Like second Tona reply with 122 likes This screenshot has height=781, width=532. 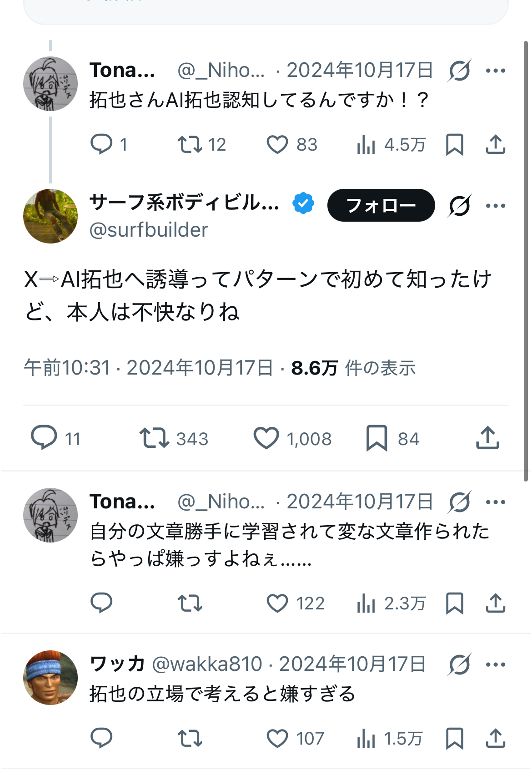pyautogui.click(x=277, y=603)
